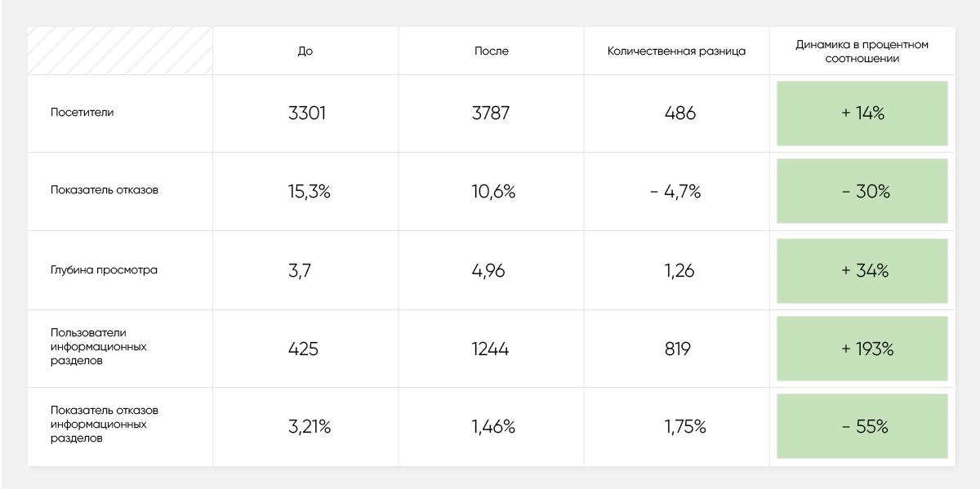Image resolution: width=980 pixels, height=489 pixels.
Task: Click the 'До' column header
Action: click(305, 51)
